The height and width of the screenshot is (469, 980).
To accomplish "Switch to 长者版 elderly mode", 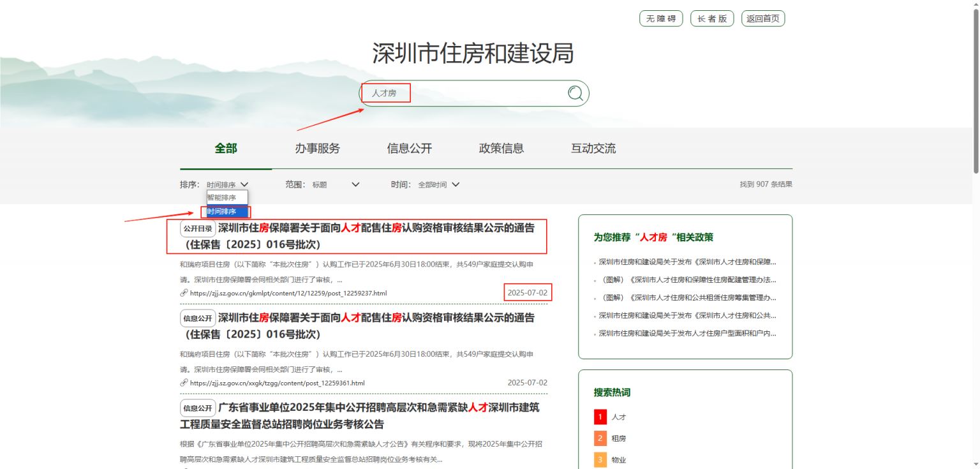I will (x=712, y=19).
